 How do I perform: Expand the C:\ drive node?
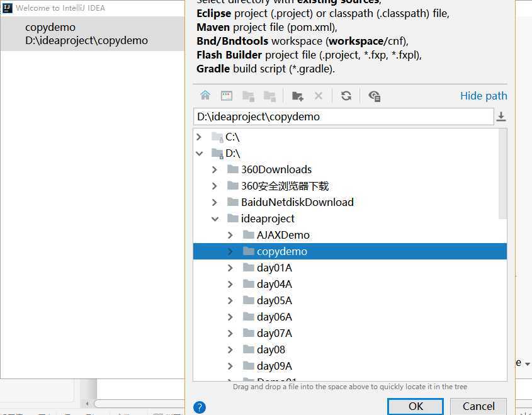click(199, 137)
